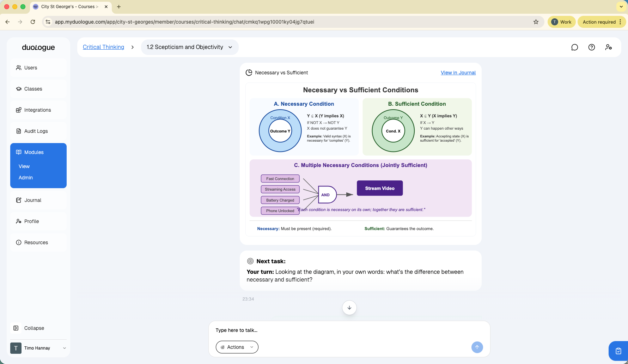This screenshot has height=364, width=628.
Task: Click the browser address bar URL
Action: [x=184, y=22]
